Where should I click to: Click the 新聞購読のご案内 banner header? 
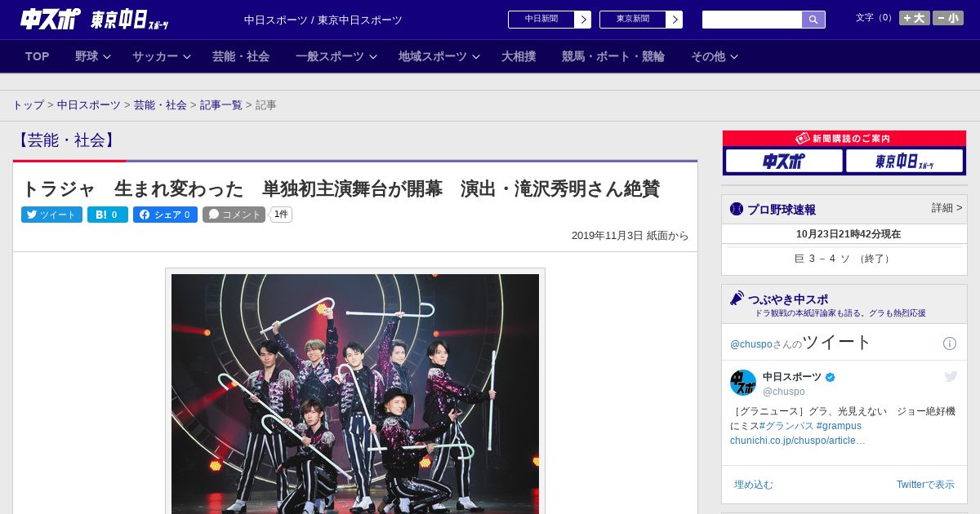click(844, 139)
